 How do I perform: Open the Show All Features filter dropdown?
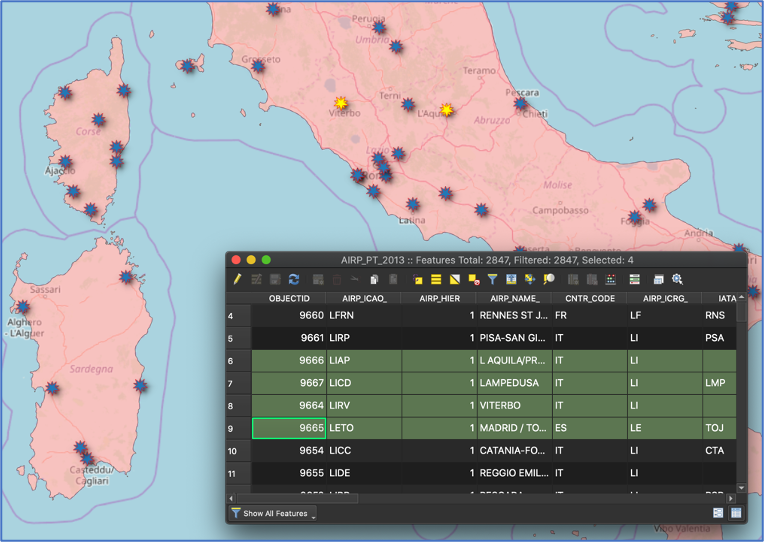pos(272,513)
